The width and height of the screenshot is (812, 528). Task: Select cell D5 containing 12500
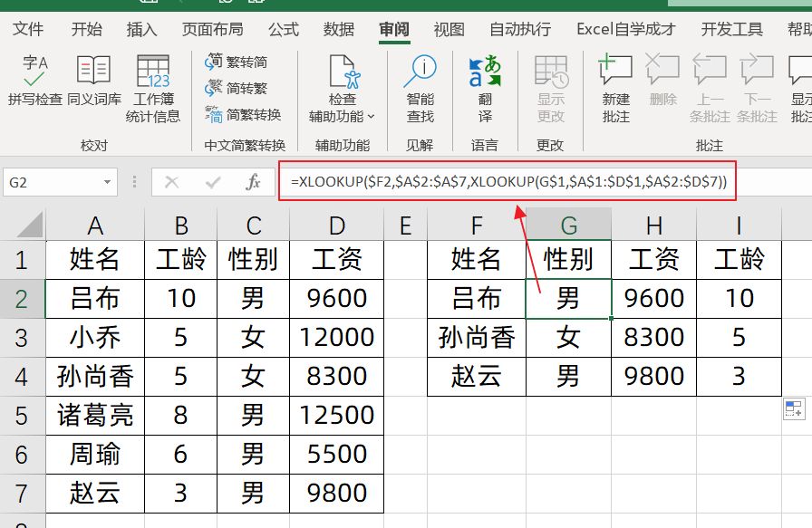(x=336, y=416)
